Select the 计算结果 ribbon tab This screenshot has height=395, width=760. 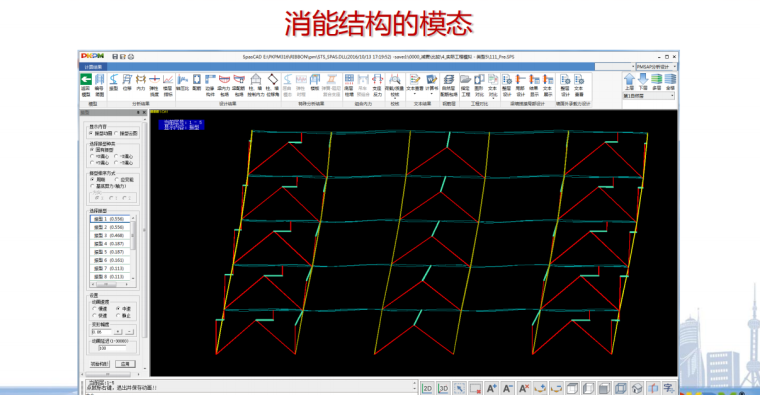point(93,67)
